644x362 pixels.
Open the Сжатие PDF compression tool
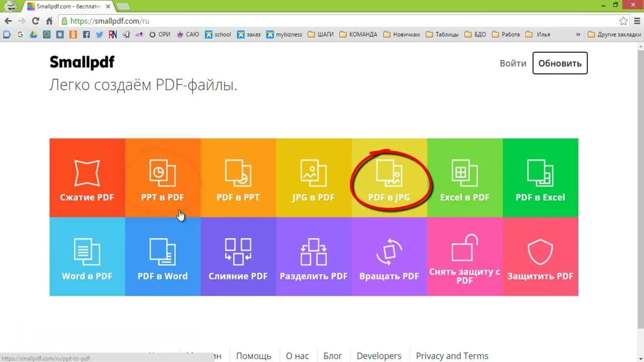(x=87, y=177)
